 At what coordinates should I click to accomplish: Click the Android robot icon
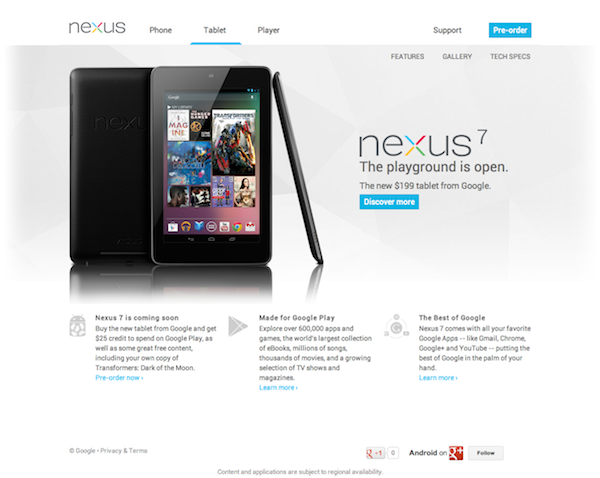click(78, 325)
